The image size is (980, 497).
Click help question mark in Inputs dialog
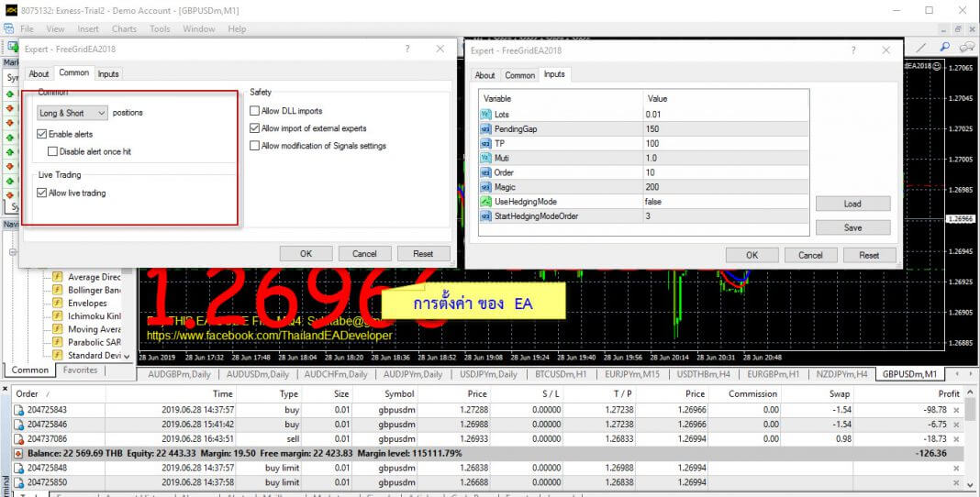coord(853,51)
